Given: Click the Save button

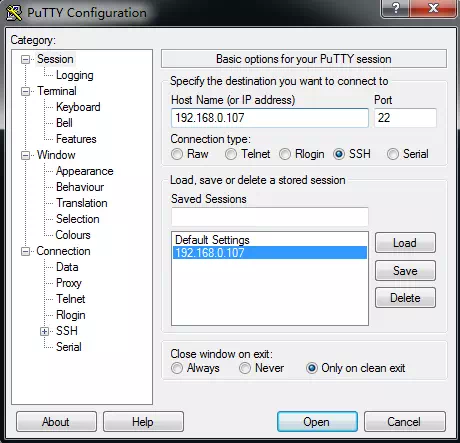Looking at the screenshot, I should click(x=405, y=270).
